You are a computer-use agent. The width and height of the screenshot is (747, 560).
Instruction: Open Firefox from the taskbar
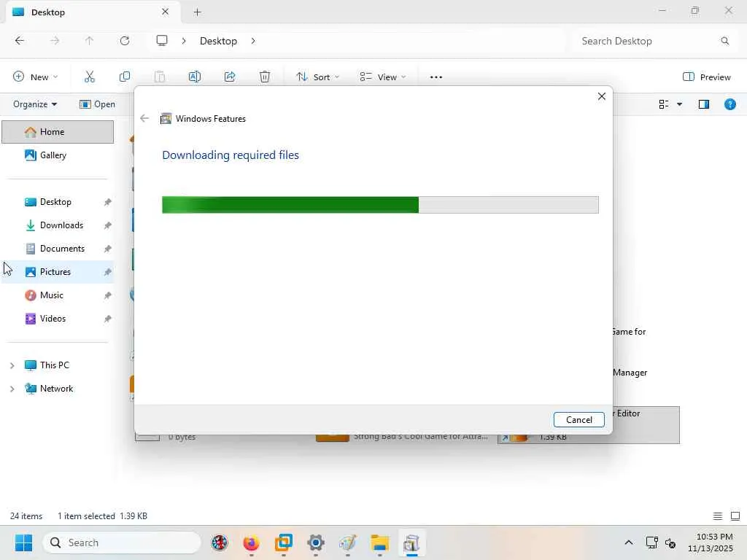(x=251, y=542)
